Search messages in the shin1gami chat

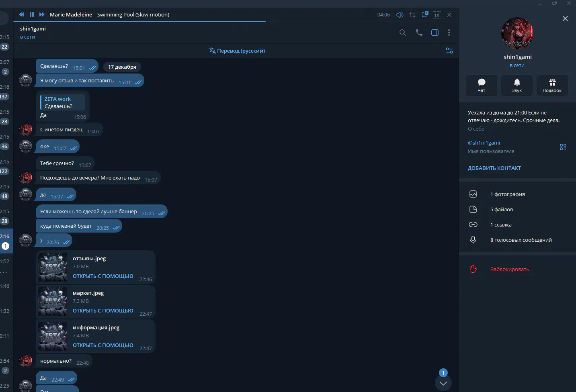(x=402, y=33)
